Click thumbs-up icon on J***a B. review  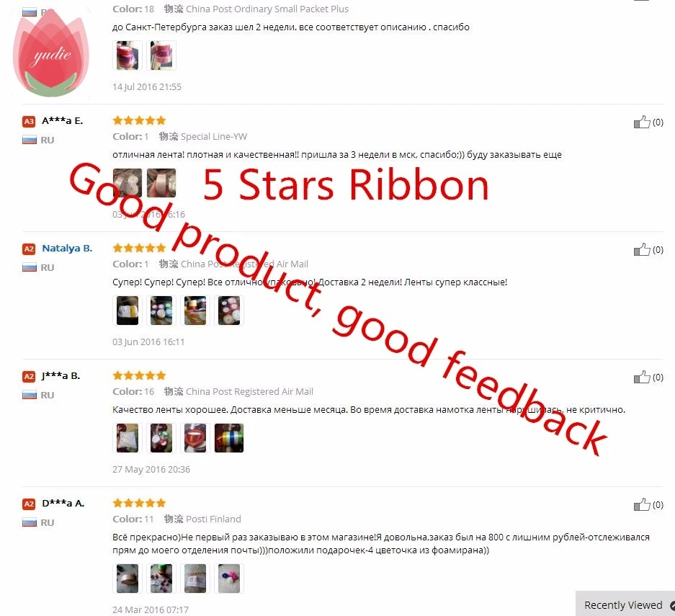pos(641,377)
